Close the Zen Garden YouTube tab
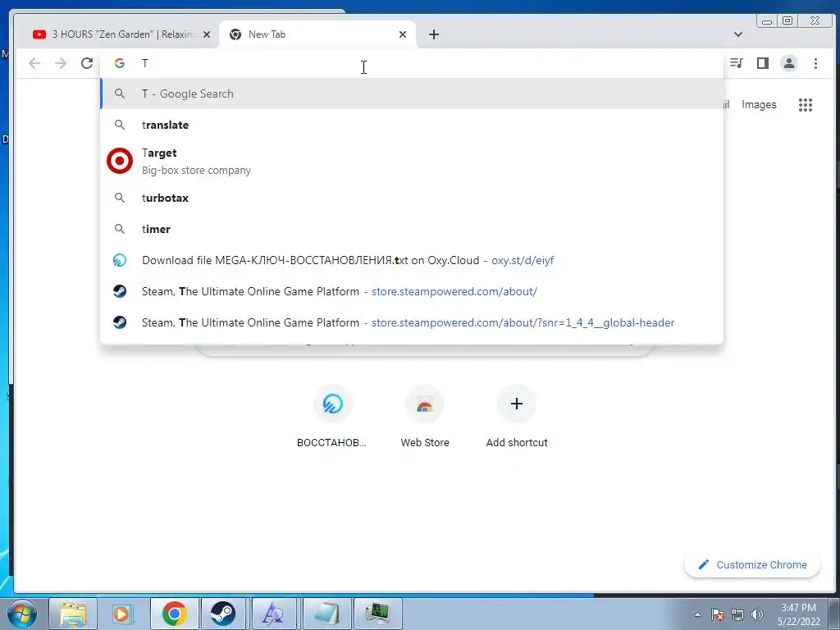 point(207,34)
